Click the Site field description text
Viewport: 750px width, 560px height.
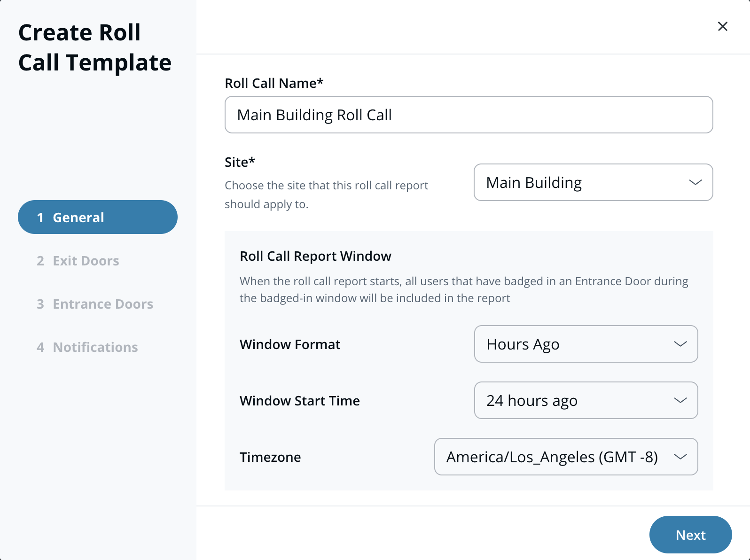[x=326, y=194]
